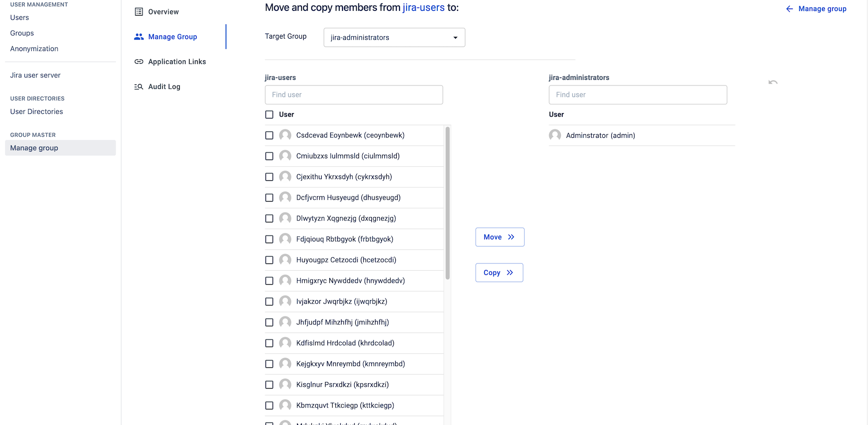Viewport: 868px width, 425px height.
Task: Click the user list vertical scrollbar
Action: pos(448,203)
